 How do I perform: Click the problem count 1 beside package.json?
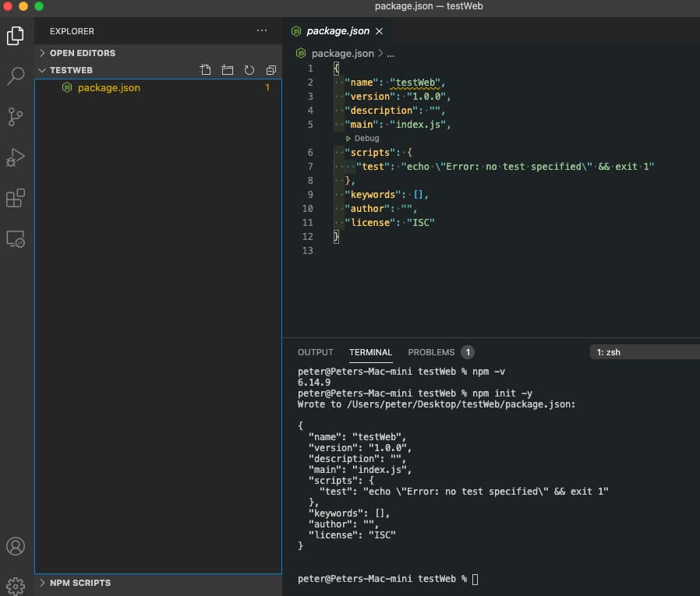point(267,87)
